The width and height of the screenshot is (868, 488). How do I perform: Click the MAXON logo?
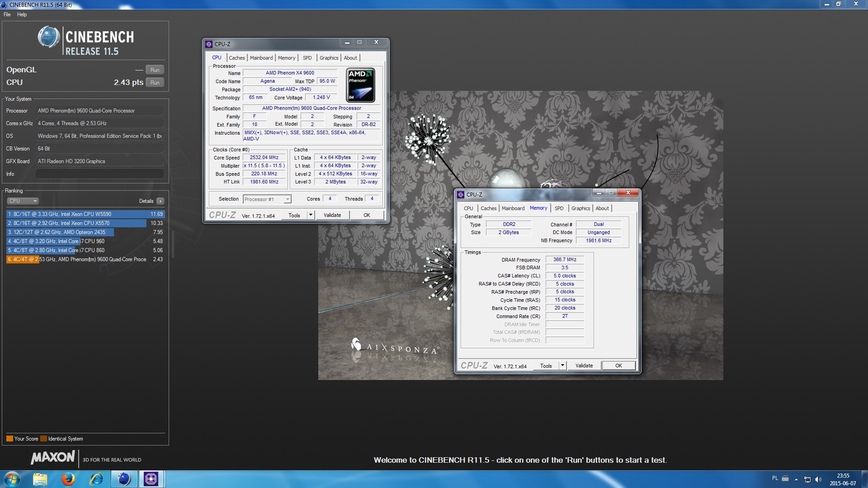click(x=53, y=457)
